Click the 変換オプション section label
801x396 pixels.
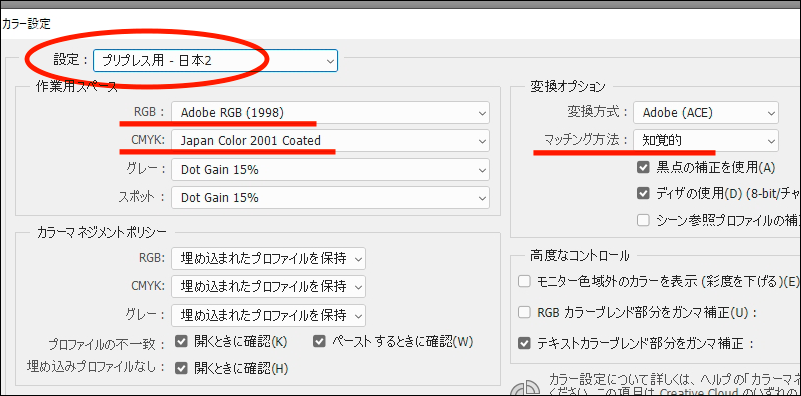click(568, 87)
